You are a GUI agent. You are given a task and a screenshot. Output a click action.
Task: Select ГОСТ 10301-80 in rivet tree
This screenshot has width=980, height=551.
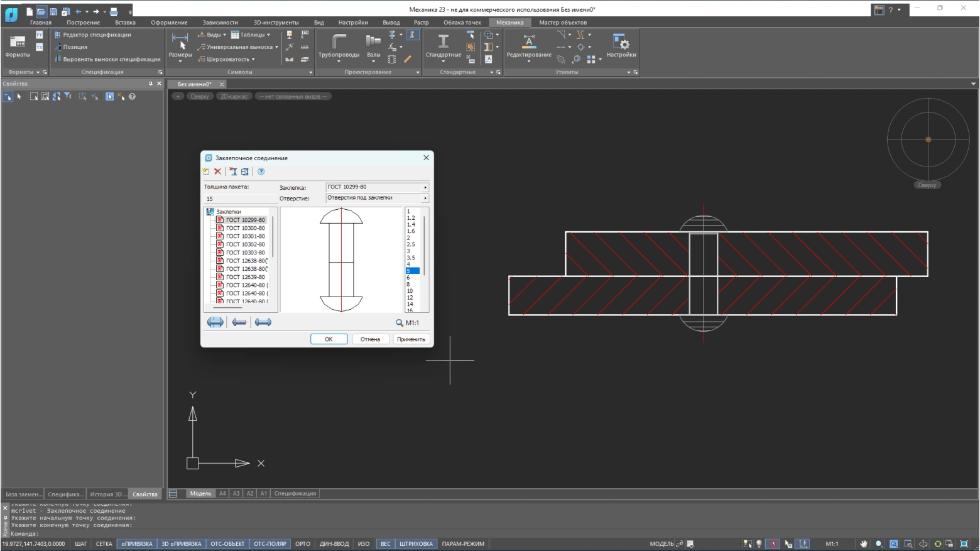(245, 236)
